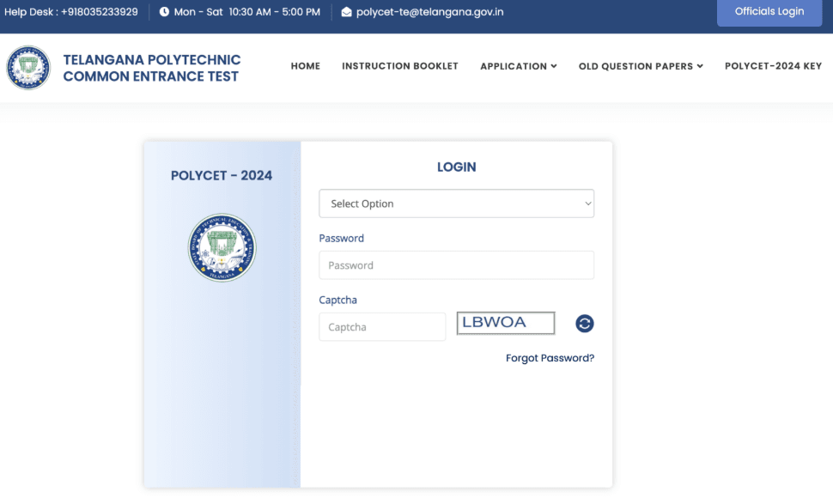
Task: Click the captcha refresh icon
Action: (x=584, y=324)
